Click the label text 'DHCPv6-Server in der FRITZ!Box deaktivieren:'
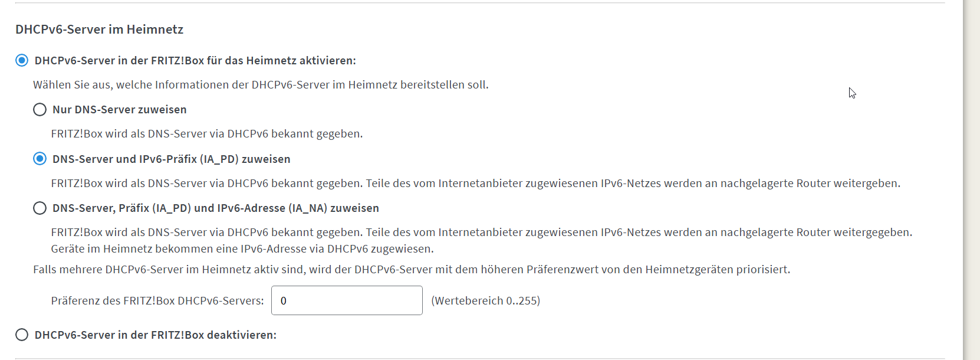 click(x=155, y=335)
